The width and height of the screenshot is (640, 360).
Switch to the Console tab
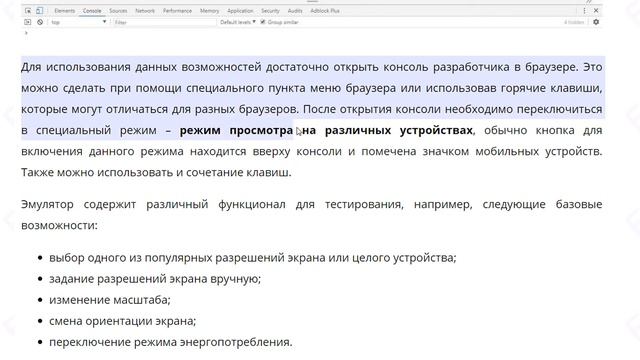92,11
